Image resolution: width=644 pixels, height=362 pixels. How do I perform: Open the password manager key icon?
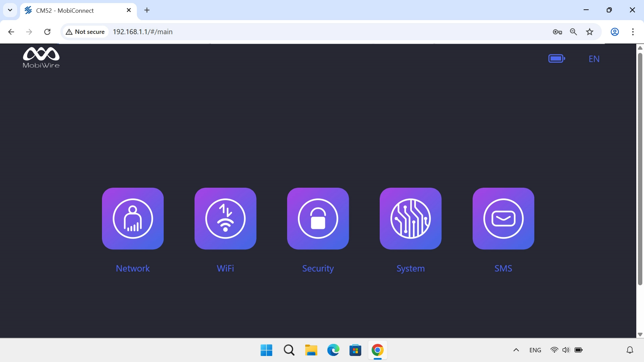coord(557,32)
